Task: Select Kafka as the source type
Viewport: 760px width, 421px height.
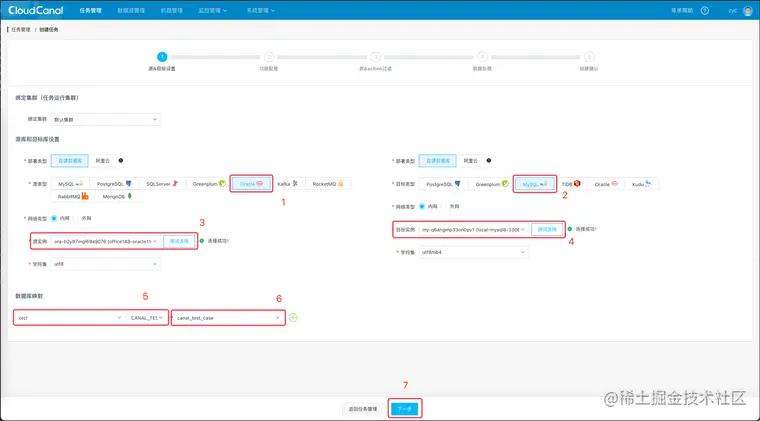Action: [287, 184]
